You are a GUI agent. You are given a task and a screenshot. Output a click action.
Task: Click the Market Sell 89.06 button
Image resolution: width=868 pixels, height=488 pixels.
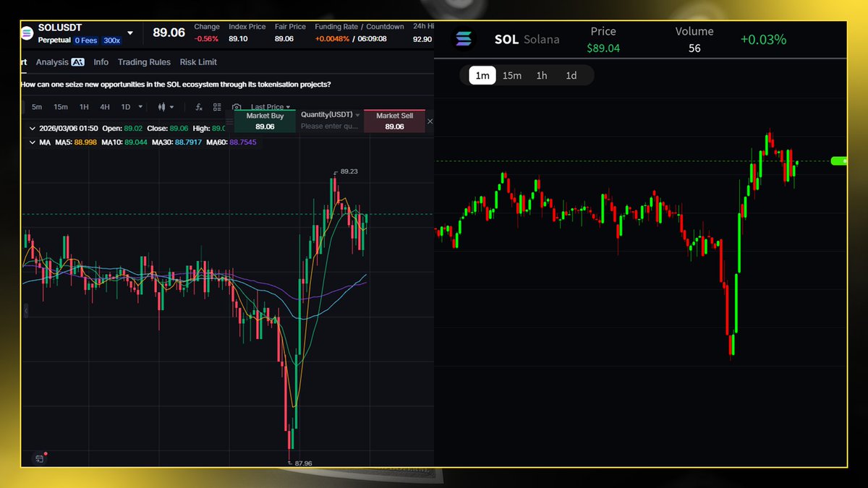394,121
